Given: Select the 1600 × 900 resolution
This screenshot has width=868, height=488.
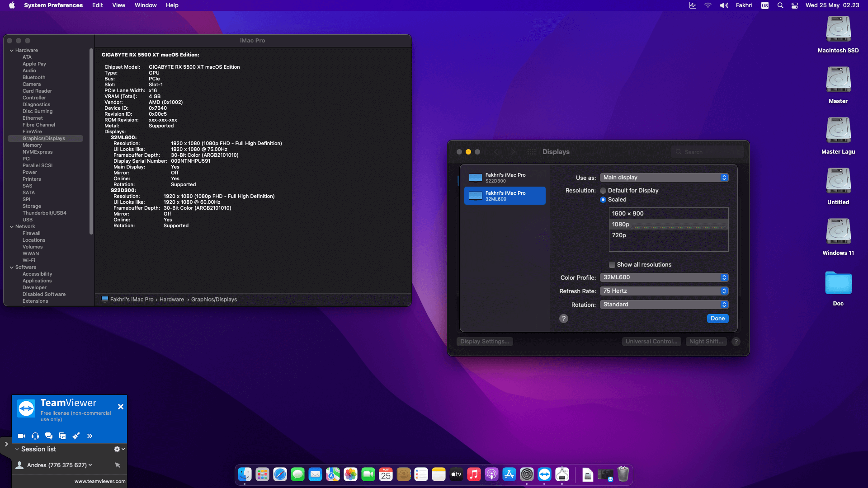Looking at the screenshot, I should tap(669, 214).
